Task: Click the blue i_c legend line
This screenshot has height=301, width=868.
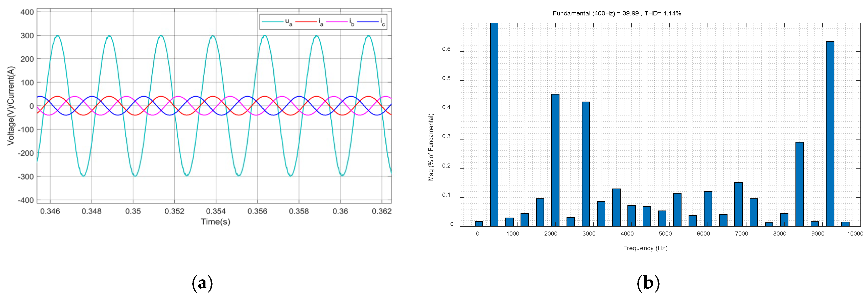Action: click(x=368, y=22)
